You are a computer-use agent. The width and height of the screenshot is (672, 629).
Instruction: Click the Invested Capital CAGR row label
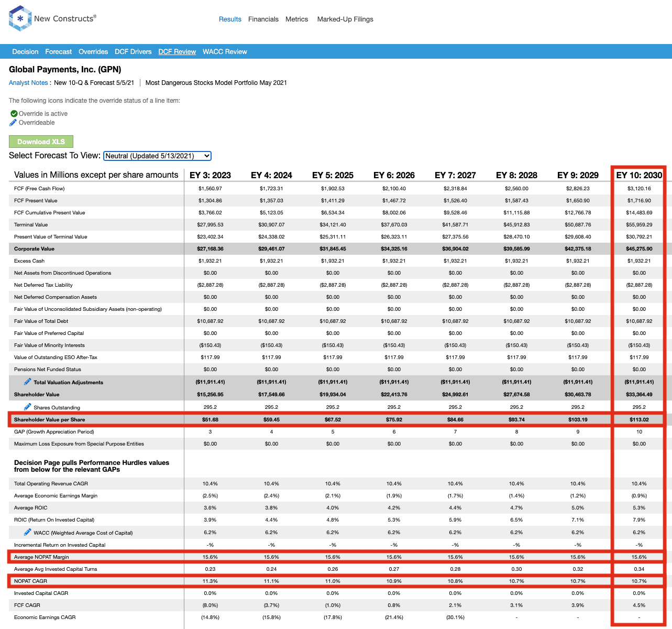pos(41,593)
